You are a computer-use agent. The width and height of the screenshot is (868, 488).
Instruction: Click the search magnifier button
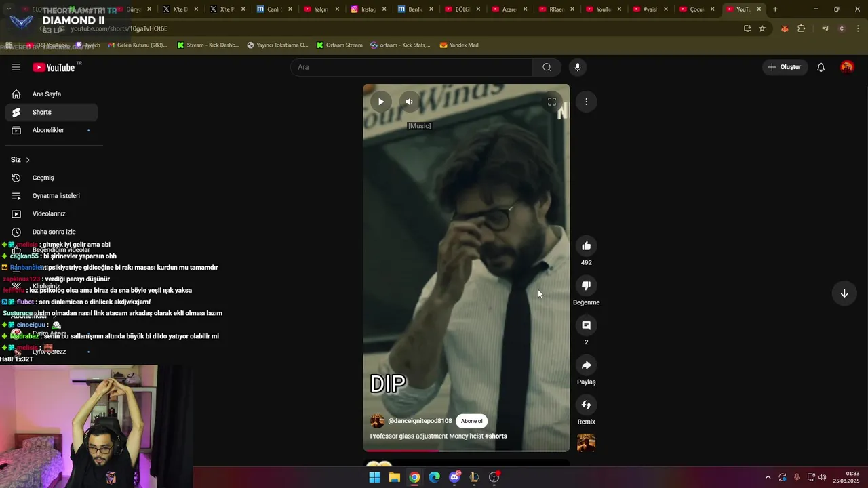click(x=547, y=67)
